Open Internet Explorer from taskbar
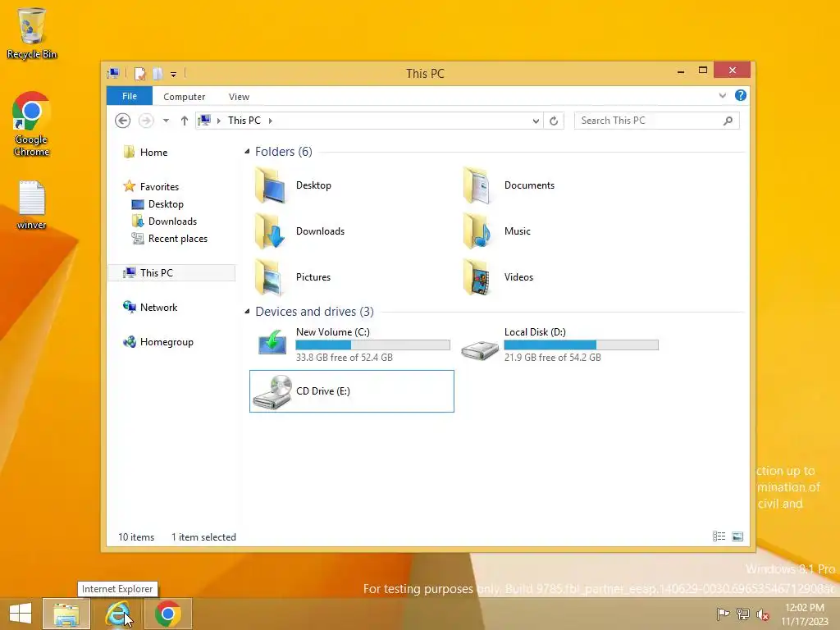The width and height of the screenshot is (840, 630). click(118, 614)
